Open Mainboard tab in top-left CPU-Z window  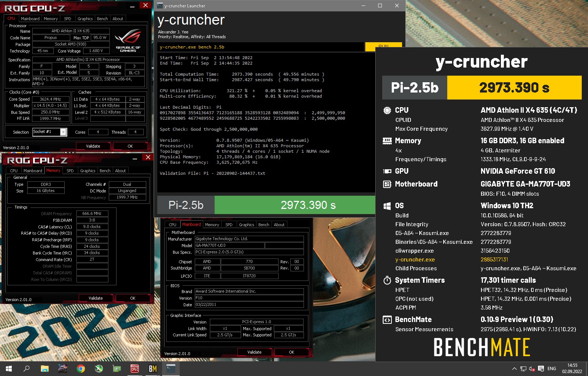coord(30,19)
